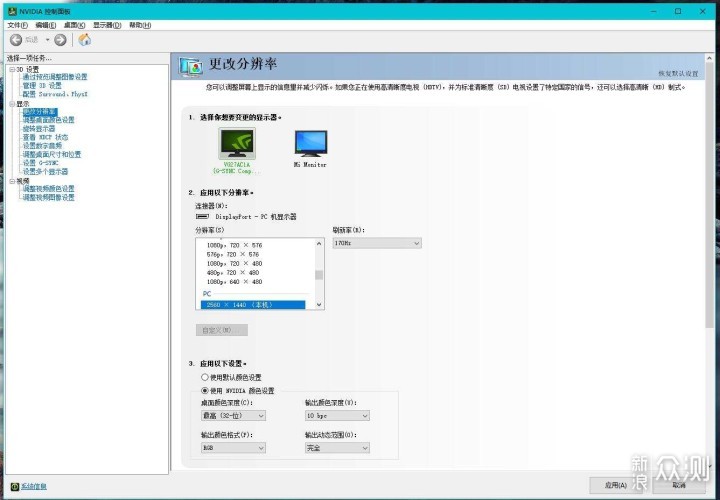Open 查看 HDCP 状态 in the task tree
Screen dimensions: 720x500
[45, 137]
